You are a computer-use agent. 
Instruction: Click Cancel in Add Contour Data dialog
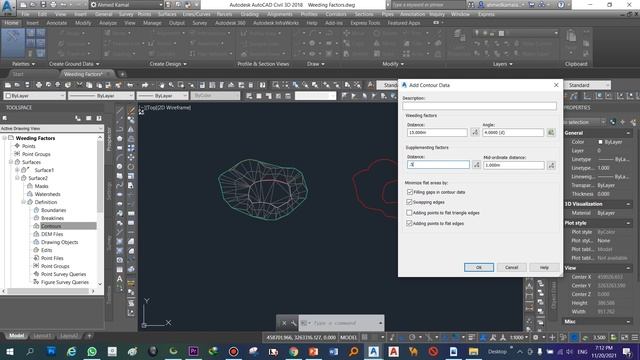tap(511, 267)
